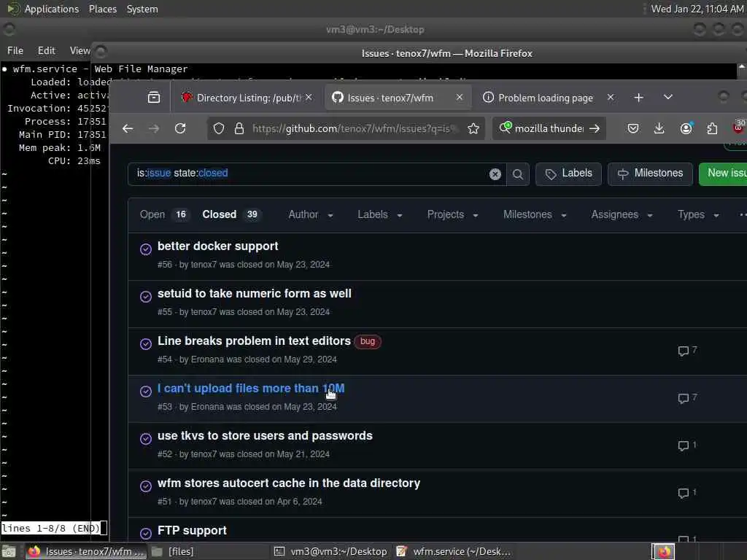This screenshot has height=560, width=747.
Task: Click the show desktop icon in taskbar
Action: (9, 551)
